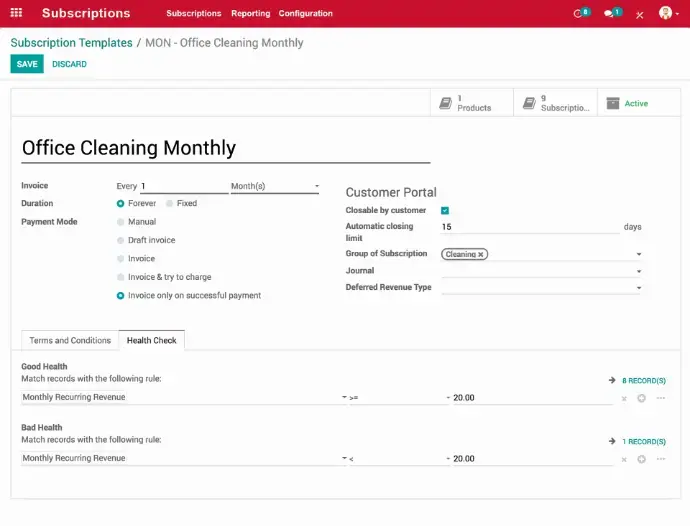Image resolution: width=690 pixels, height=526 pixels.
Task: Select Manual payment mode
Action: pyautogui.click(x=121, y=222)
